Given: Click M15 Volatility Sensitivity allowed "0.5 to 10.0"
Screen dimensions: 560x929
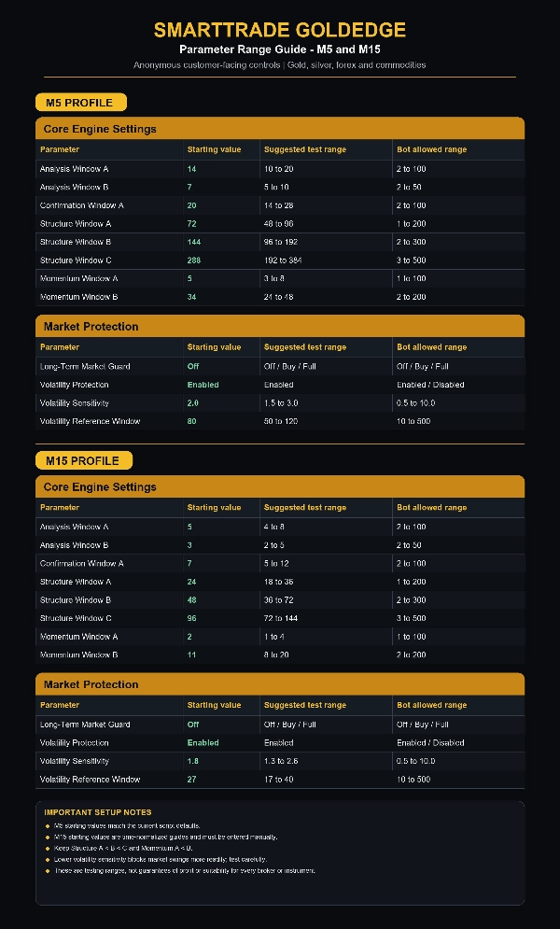Looking at the screenshot, I should (x=415, y=761).
